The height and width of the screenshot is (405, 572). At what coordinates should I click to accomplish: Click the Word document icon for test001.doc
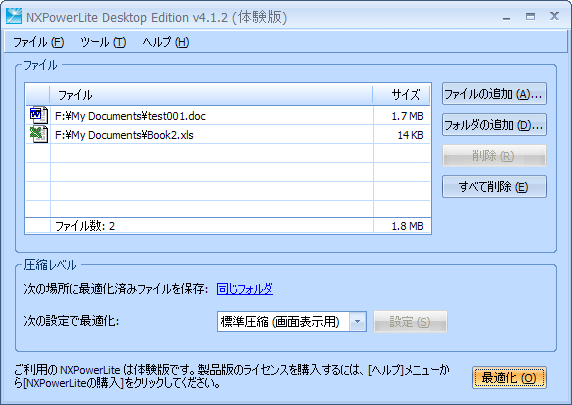point(39,115)
